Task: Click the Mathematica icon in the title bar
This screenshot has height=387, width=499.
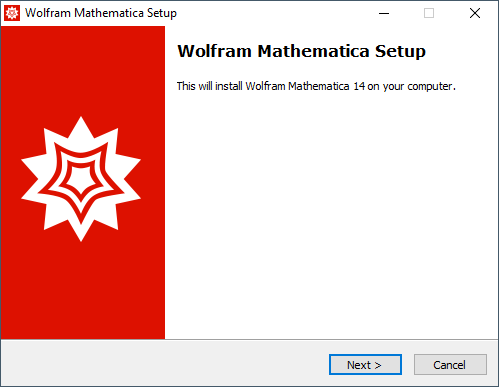Action: pos(12,13)
